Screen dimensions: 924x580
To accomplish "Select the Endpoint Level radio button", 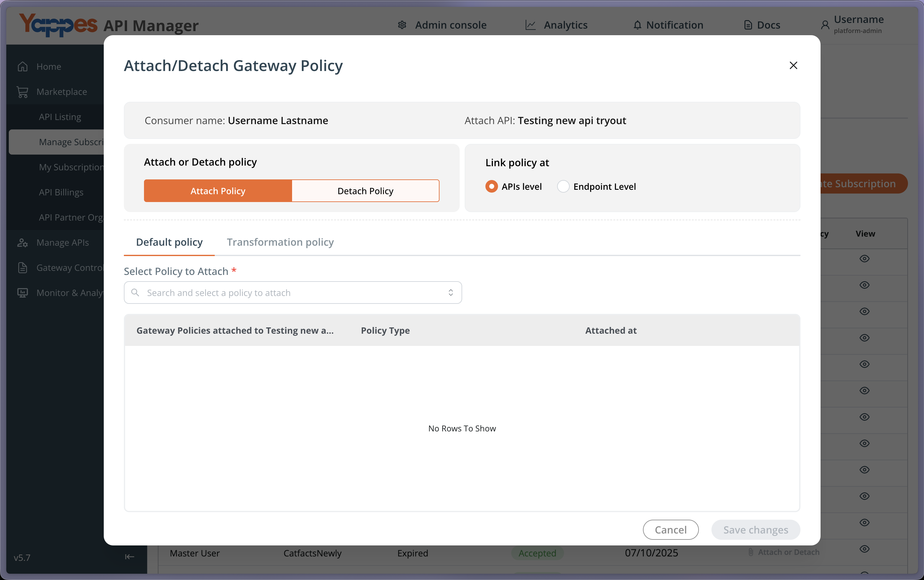I will (563, 186).
